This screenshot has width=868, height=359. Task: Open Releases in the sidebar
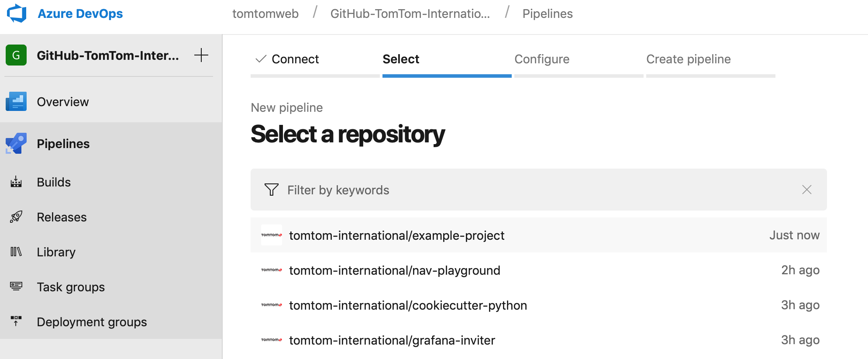point(111,217)
